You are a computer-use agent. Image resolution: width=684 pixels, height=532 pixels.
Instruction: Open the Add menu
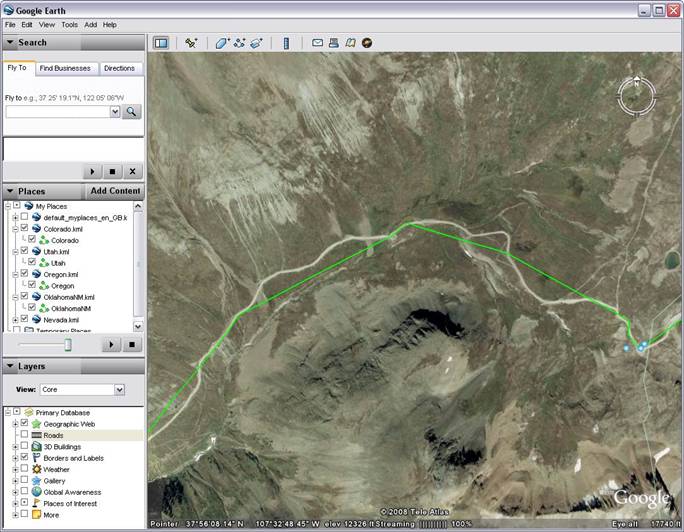click(91, 25)
